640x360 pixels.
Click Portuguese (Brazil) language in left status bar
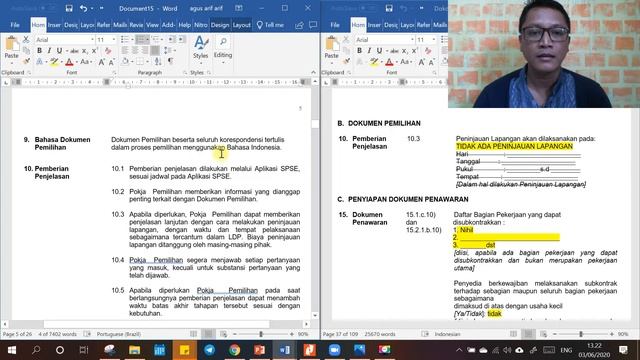pyautogui.click(x=118, y=334)
